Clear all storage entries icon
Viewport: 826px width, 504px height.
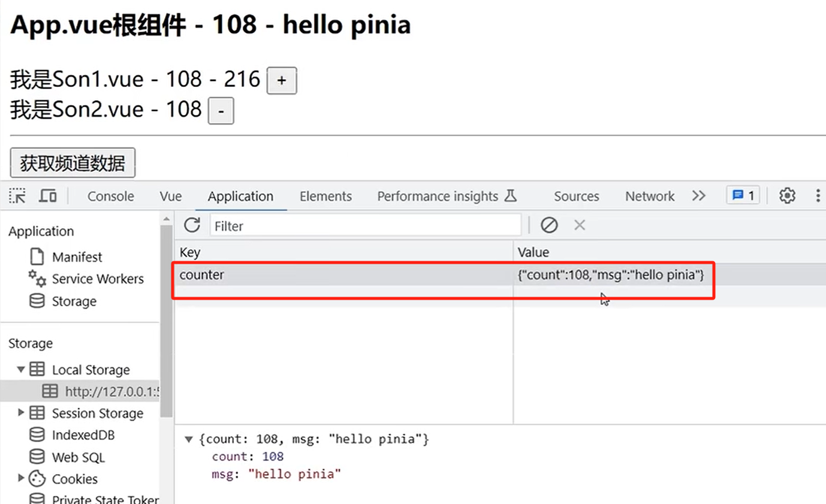(549, 225)
